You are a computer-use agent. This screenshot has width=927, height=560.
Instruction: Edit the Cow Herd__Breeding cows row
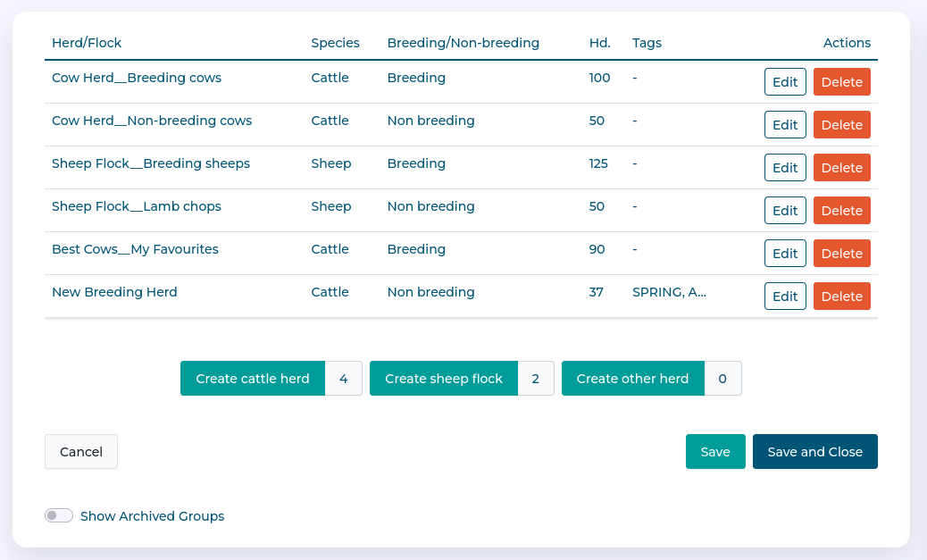point(785,82)
